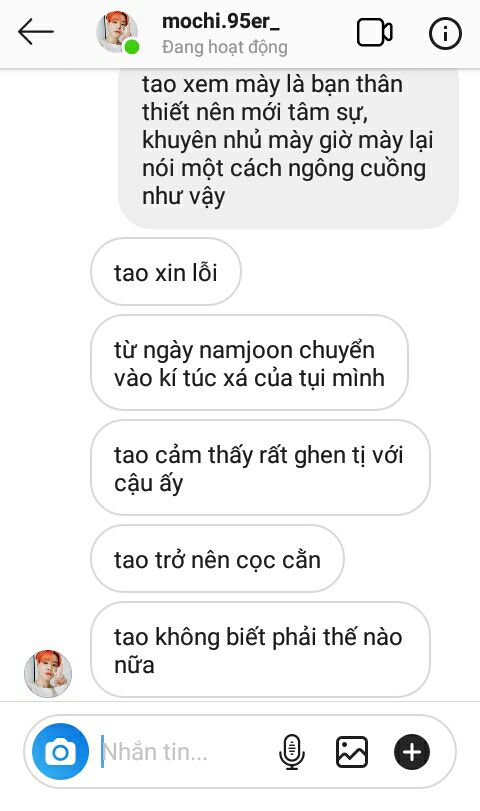Tap the 'Đang hoạt động' status text

224,48
